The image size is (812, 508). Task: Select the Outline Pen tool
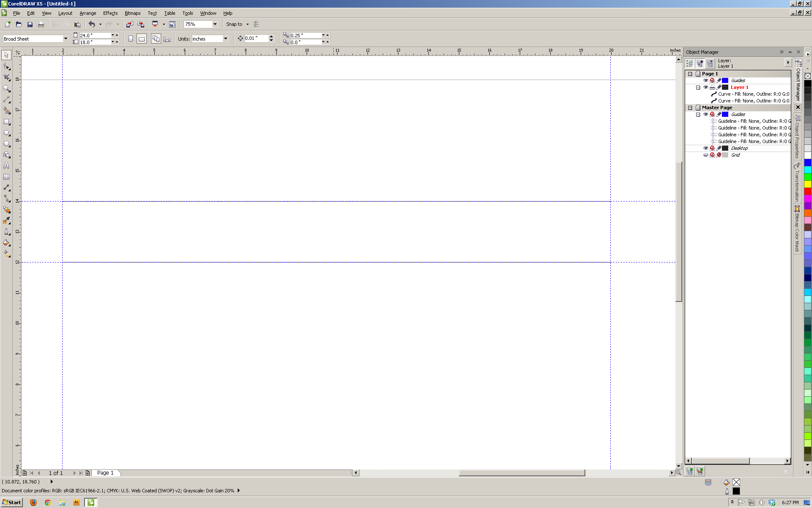pyautogui.click(x=6, y=232)
